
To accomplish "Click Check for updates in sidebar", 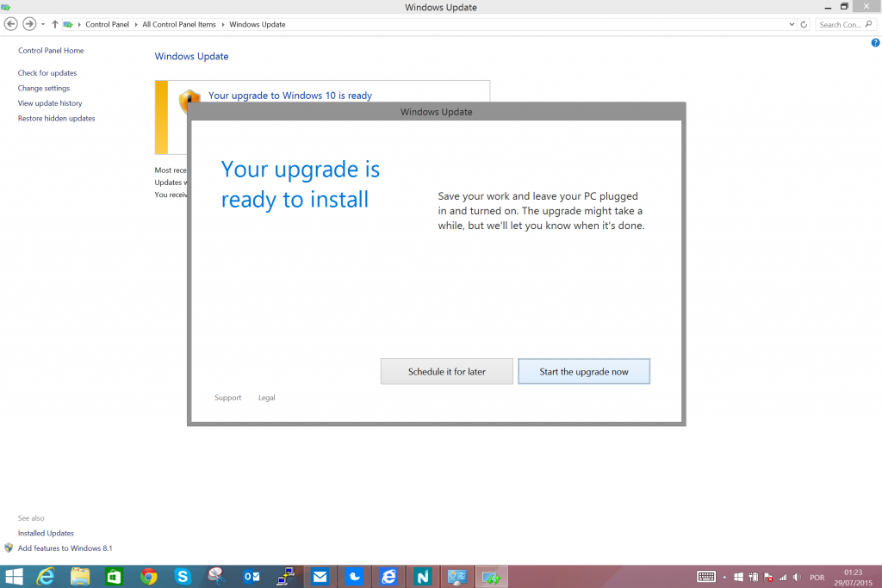I will (x=47, y=73).
